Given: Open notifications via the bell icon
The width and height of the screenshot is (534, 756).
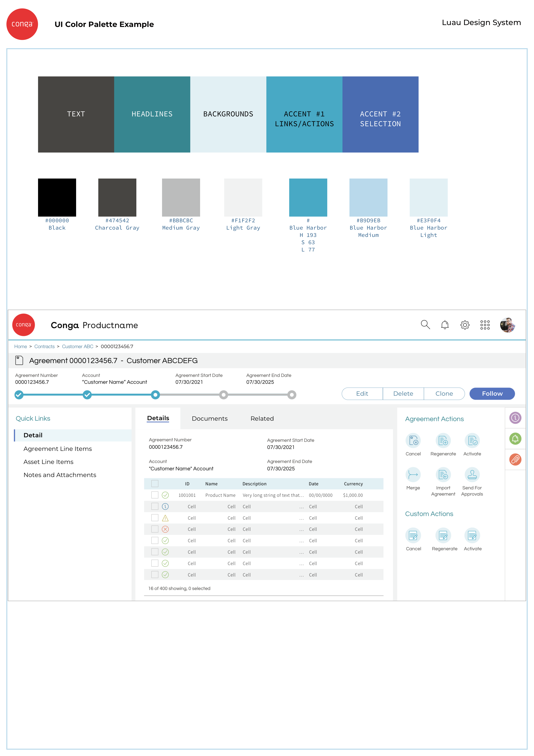Looking at the screenshot, I should pyautogui.click(x=445, y=325).
